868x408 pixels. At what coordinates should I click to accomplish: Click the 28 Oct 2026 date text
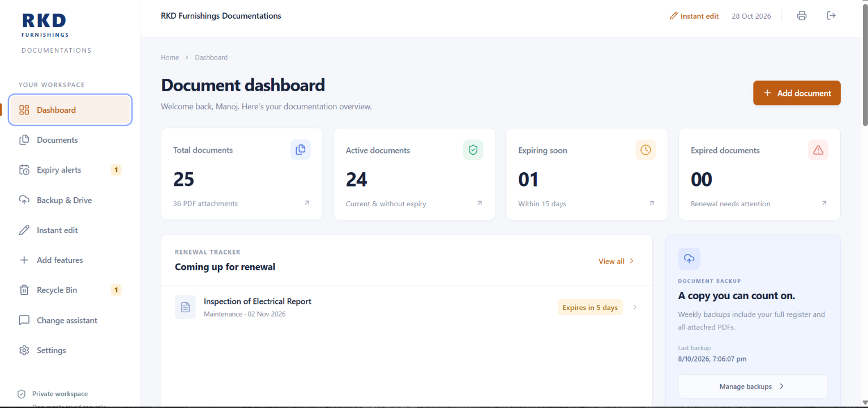(751, 16)
